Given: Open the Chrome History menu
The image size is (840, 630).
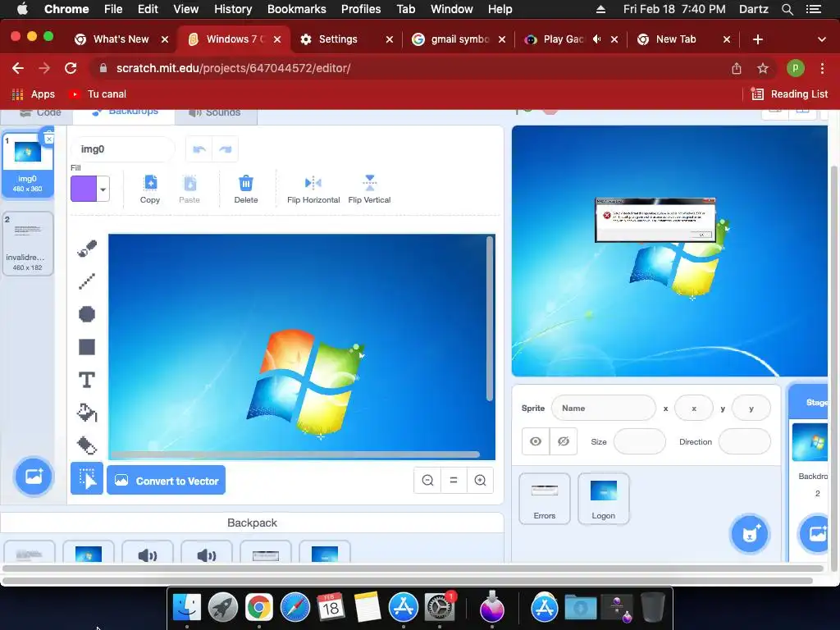Looking at the screenshot, I should [232, 9].
